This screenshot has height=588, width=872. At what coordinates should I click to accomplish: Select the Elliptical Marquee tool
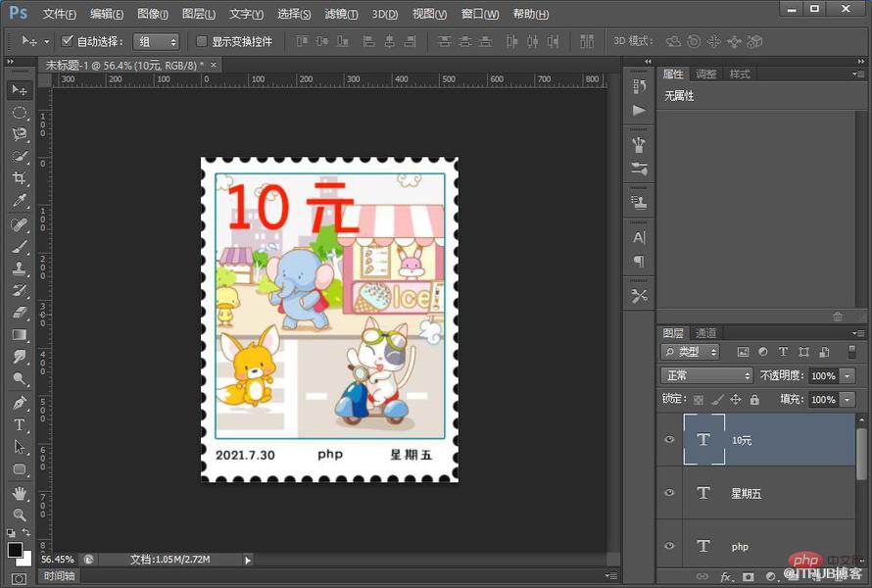20,113
